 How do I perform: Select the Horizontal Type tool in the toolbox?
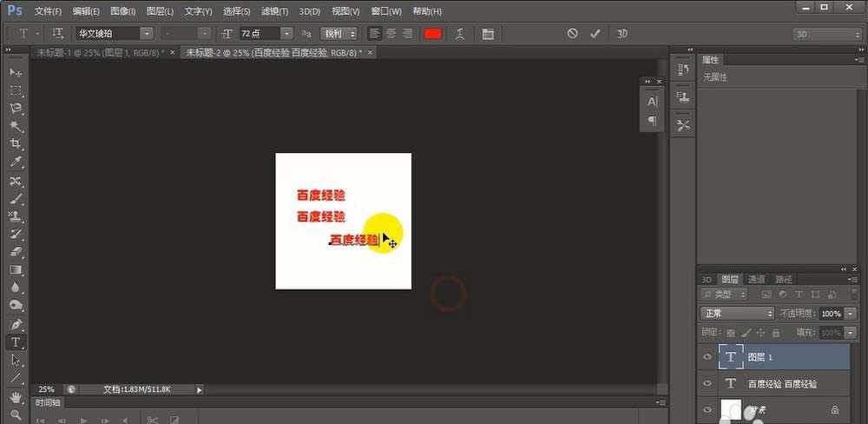pyautogui.click(x=16, y=342)
